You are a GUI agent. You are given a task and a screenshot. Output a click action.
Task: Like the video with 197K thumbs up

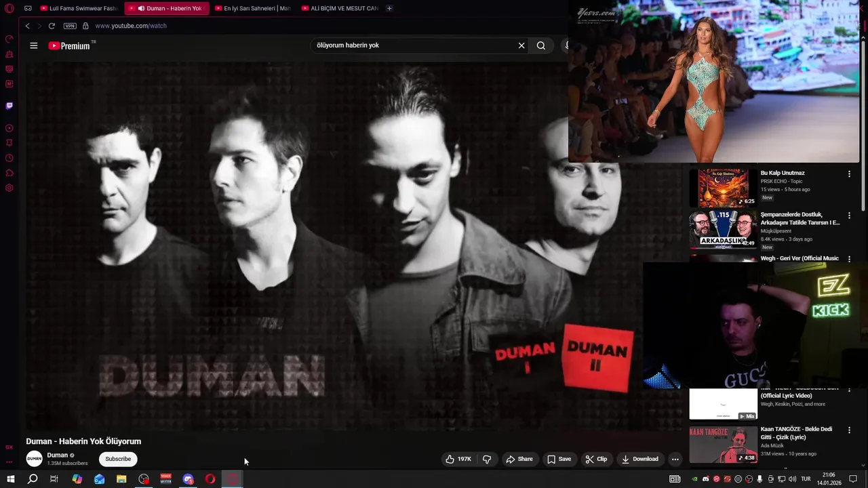pos(458,459)
